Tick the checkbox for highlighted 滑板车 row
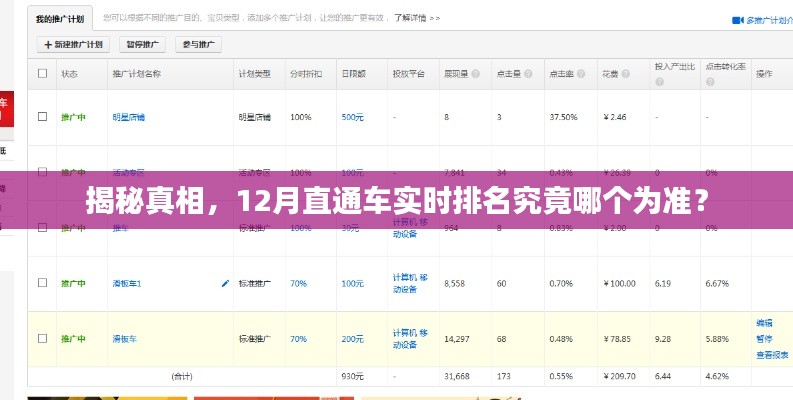The width and height of the screenshot is (793, 400). [42, 340]
